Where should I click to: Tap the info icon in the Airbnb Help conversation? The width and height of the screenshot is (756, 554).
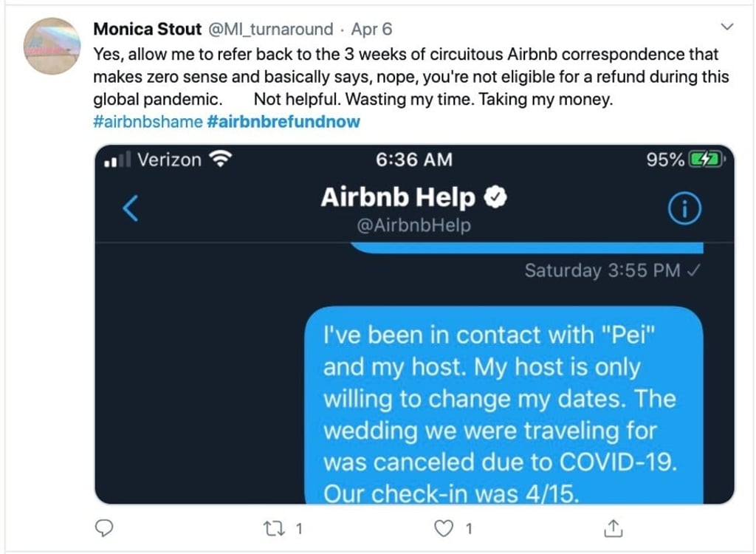pyautogui.click(x=684, y=208)
